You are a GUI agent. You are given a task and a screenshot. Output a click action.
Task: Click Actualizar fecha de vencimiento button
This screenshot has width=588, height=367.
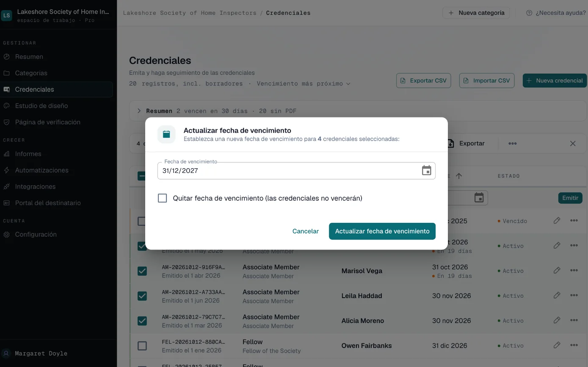pos(382,231)
